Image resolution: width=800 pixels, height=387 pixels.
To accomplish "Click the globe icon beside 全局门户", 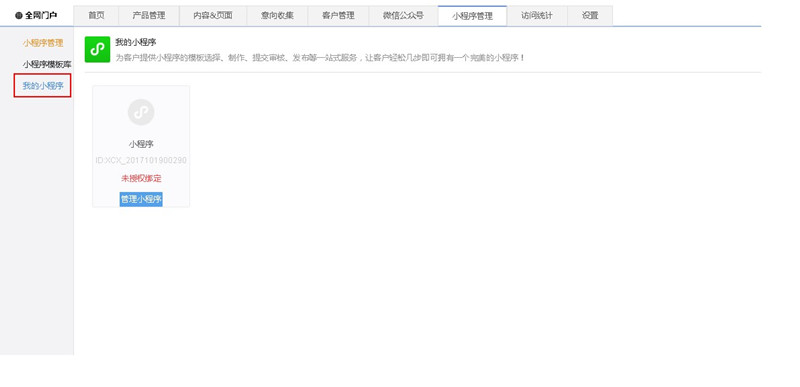I will (x=19, y=16).
